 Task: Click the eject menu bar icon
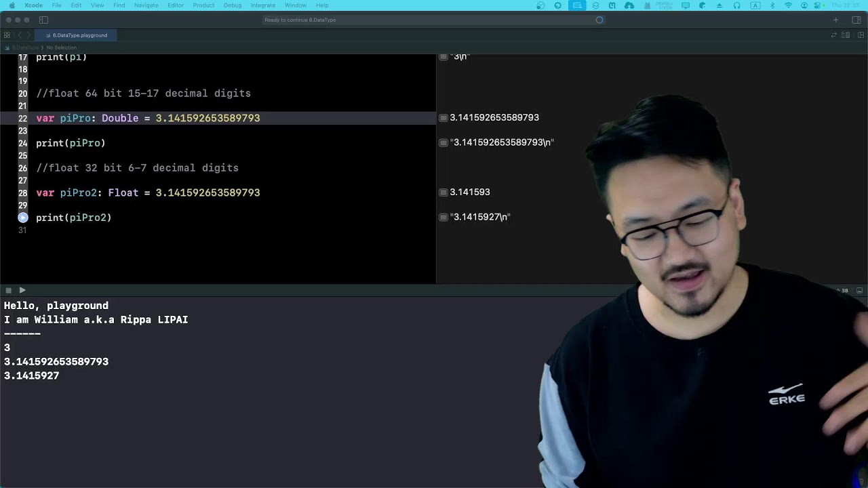click(719, 5)
